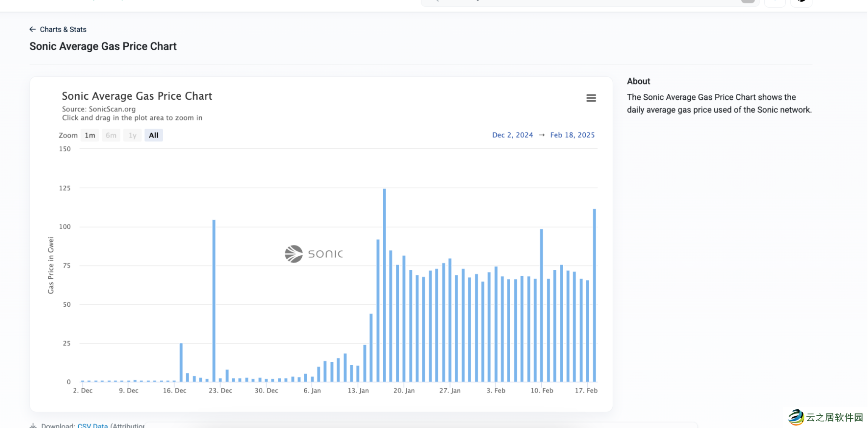The width and height of the screenshot is (868, 428).
Task: Click the chart title Sonic Average Gas Price Chart
Action: (x=137, y=96)
